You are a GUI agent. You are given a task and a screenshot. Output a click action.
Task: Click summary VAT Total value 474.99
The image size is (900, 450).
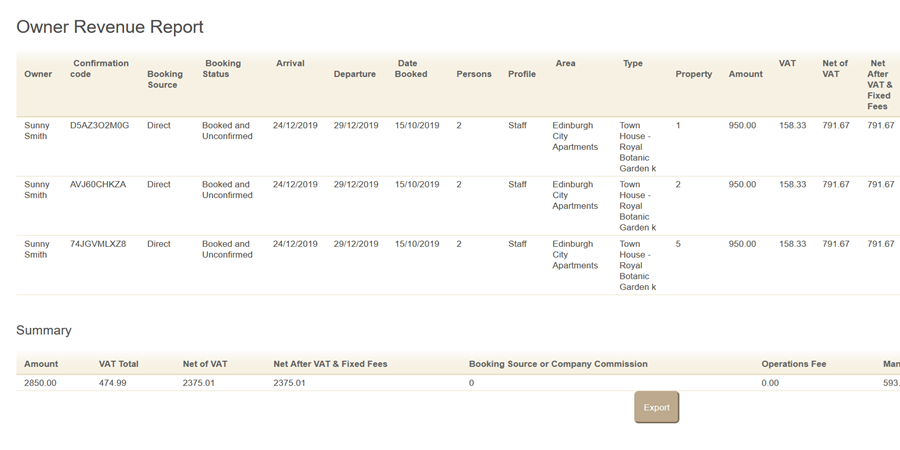coord(112,383)
